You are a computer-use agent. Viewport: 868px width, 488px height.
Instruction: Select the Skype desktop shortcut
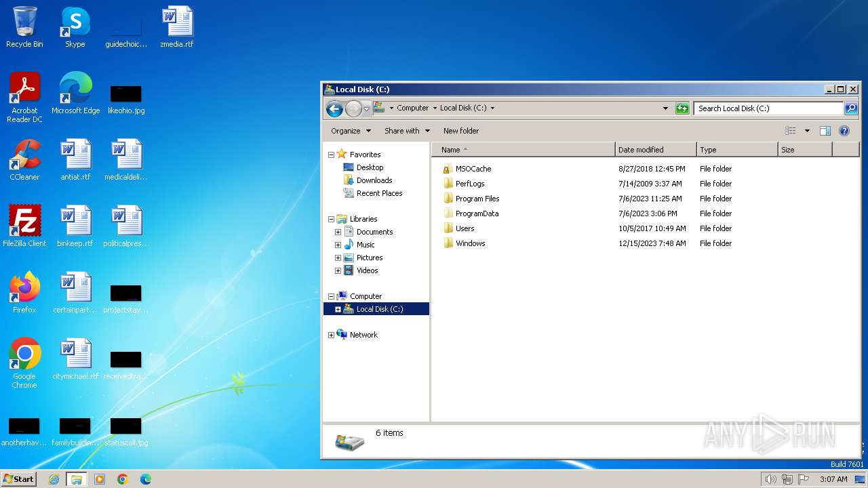(75, 27)
